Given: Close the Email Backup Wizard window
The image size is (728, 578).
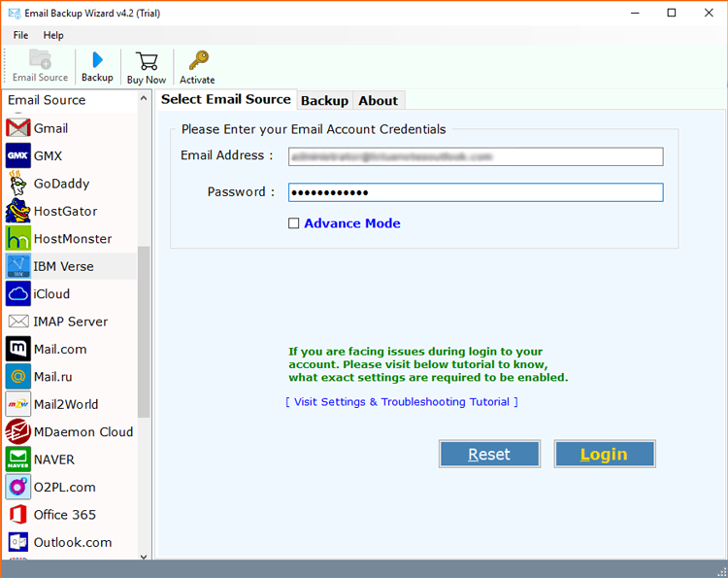Looking at the screenshot, I should click(x=709, y=13).
